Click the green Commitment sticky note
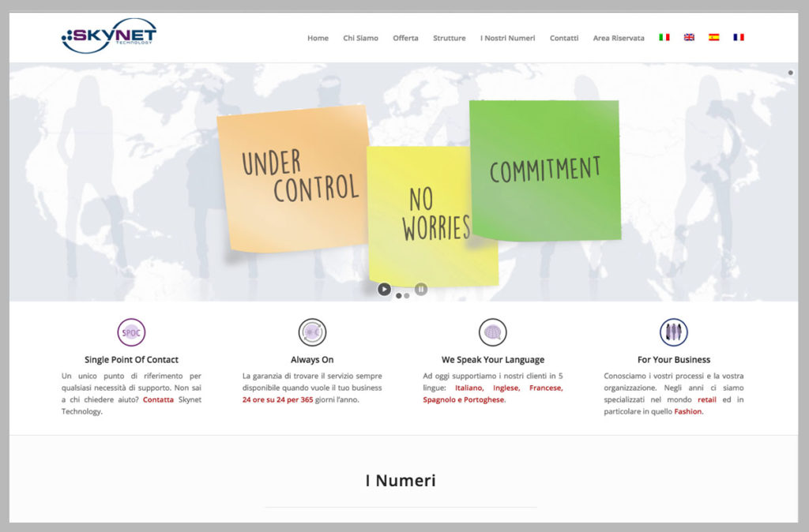 (x=545, y=170)
